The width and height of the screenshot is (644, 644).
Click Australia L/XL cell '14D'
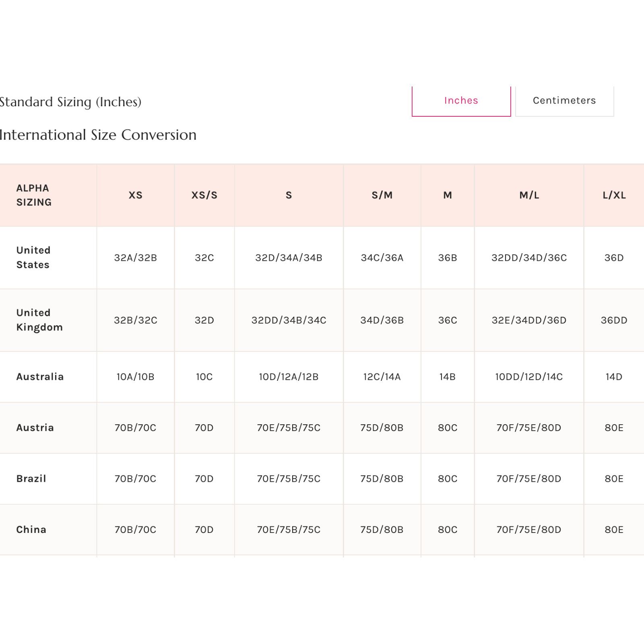click(x=614, y=377)
